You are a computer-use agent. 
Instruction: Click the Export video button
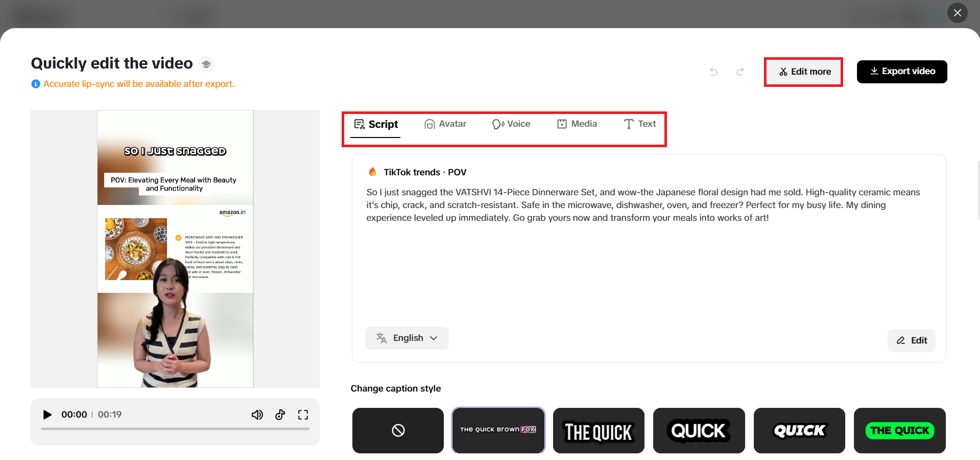click(x=902, y=72)
